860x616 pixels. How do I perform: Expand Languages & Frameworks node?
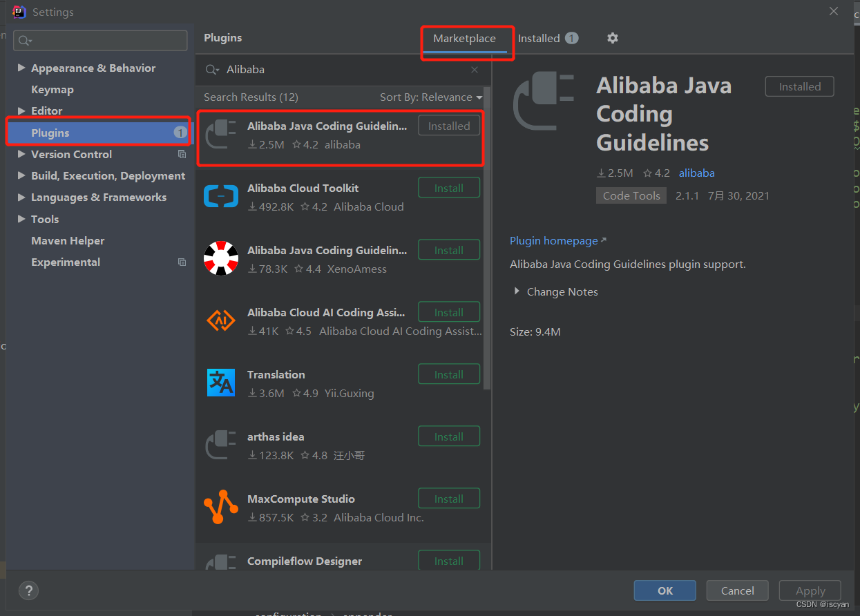tap(21, 197)
